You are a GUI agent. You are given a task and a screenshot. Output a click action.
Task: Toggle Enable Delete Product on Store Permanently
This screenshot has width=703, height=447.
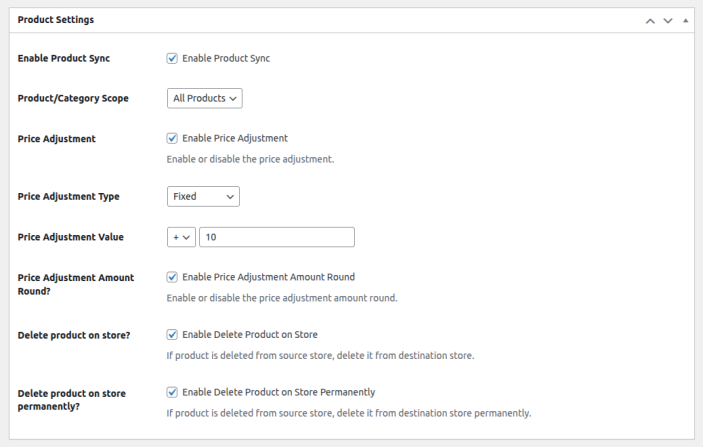pos(172,392)
